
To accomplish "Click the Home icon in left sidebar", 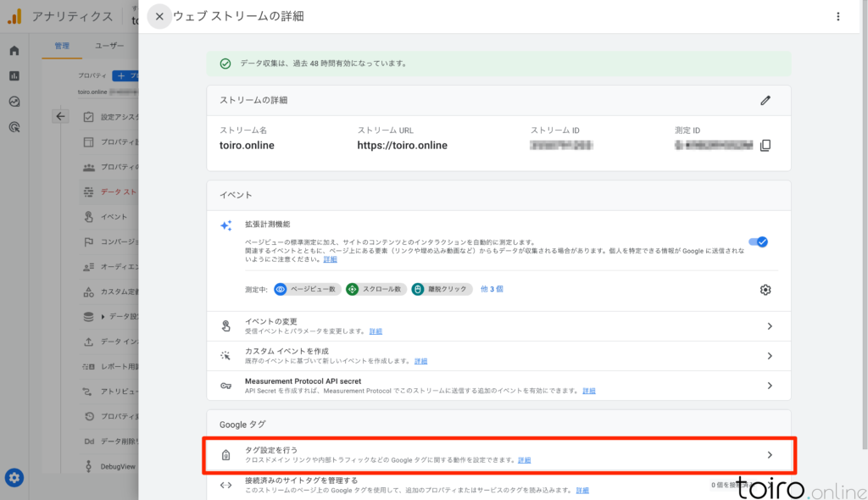I will [x=14, y=51].
